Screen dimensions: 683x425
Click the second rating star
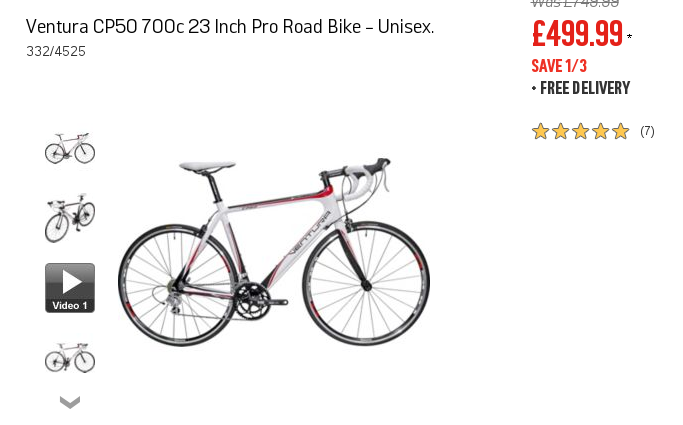[x=560, y=131]
